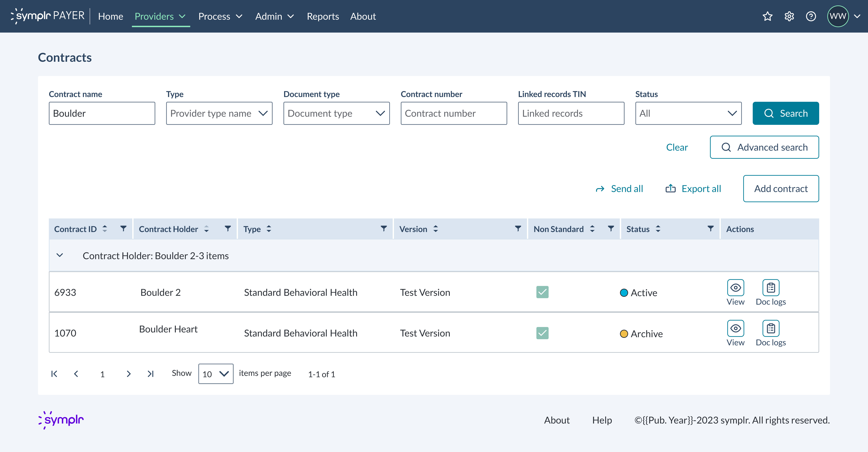View contract 6933 with eye icon
Image resolution: width=868 pixels, height=452 pixels.
point(735,288)
